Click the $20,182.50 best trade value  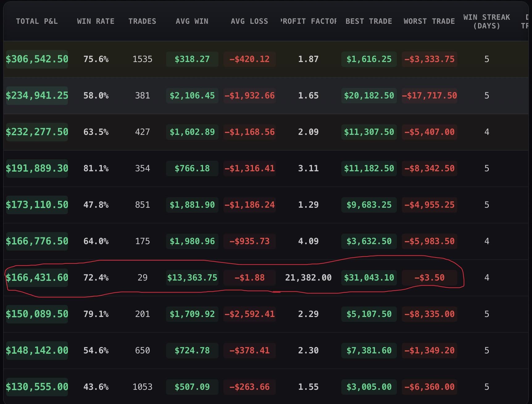[368, 95]
